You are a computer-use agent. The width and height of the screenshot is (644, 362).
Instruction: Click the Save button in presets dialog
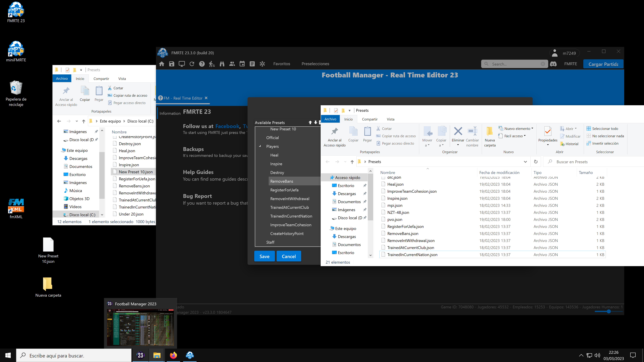264,256
